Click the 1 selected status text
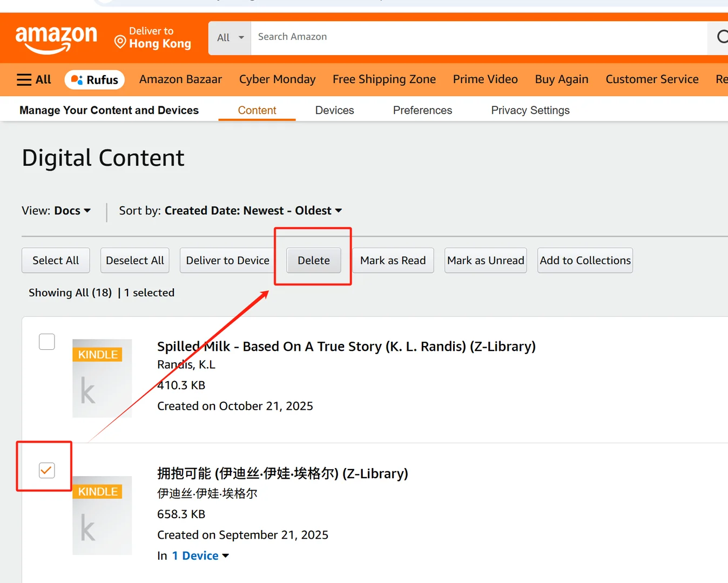Screen dimensions: 728x583 [x=149, y=293]
